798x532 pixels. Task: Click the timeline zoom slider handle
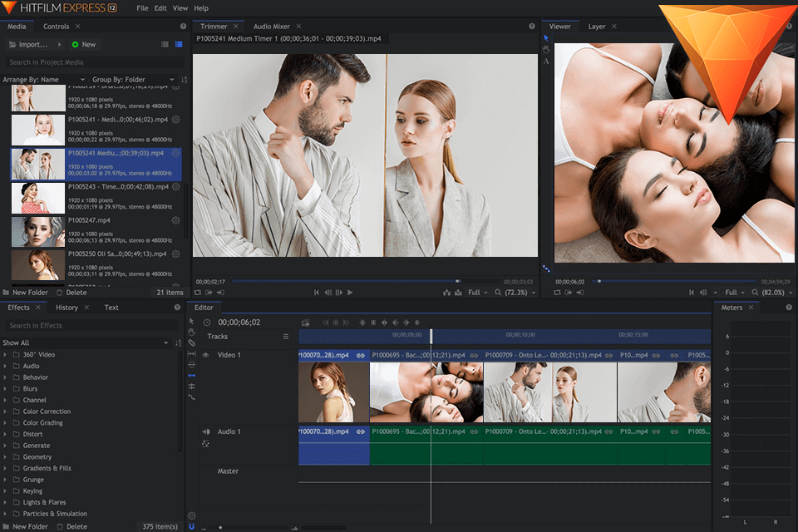click(219, 527)
